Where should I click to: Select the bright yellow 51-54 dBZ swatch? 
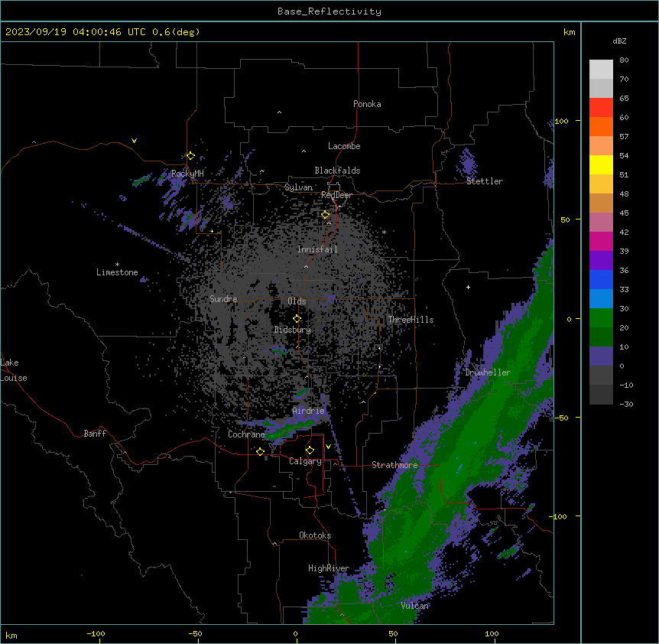pyautogui.click(x=601, y=164)
